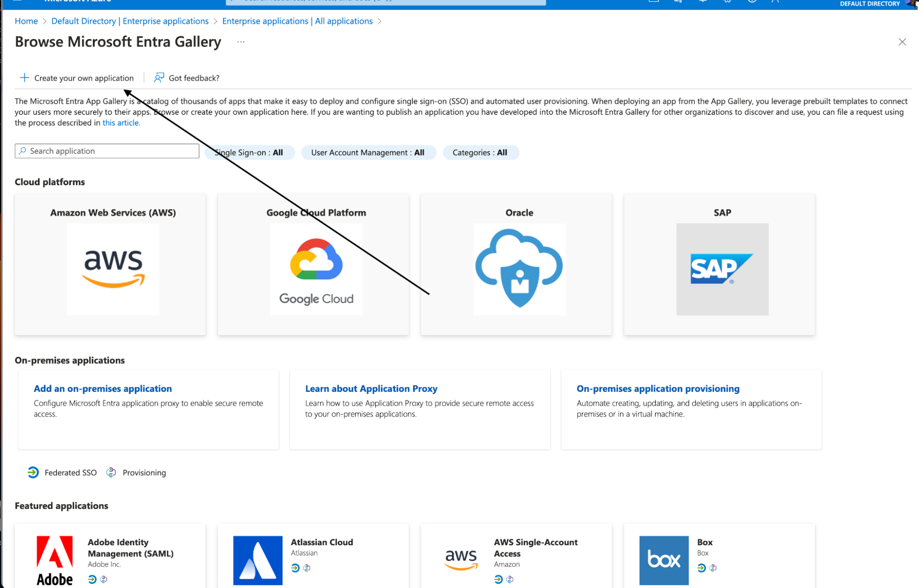Open Add an on-premises application
The height and width of the screenshot is (588, 919).
103,389
